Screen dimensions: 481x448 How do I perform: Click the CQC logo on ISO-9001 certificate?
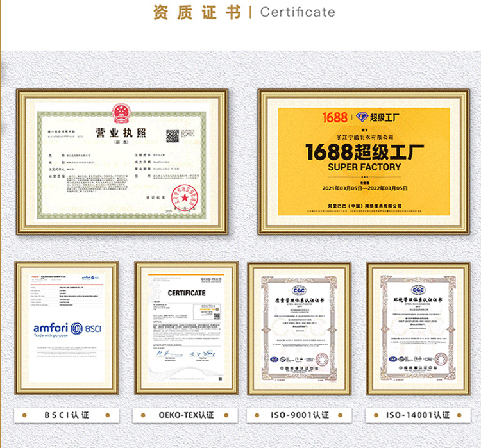coord(299,290)
